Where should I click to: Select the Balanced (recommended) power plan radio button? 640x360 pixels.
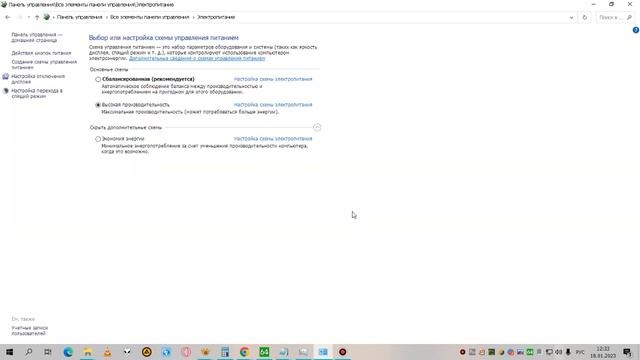tap(98, 79)
